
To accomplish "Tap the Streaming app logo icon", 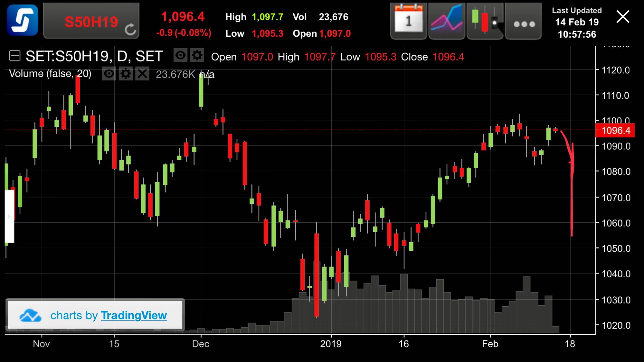I will pos(23,20).
